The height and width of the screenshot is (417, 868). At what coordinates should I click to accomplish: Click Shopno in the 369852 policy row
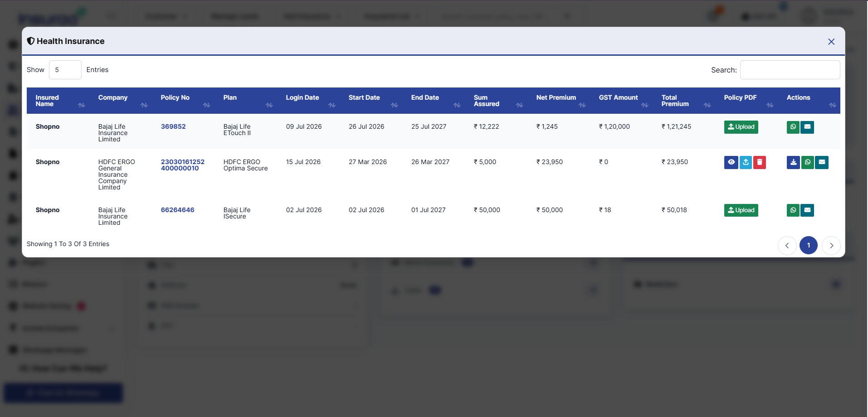tap(48, 126)
